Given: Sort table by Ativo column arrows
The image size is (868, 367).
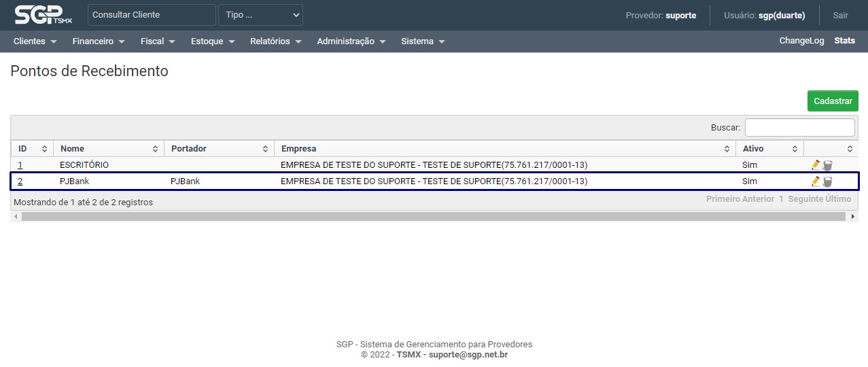Looking at the screenshot, I should tap(795, 149).
